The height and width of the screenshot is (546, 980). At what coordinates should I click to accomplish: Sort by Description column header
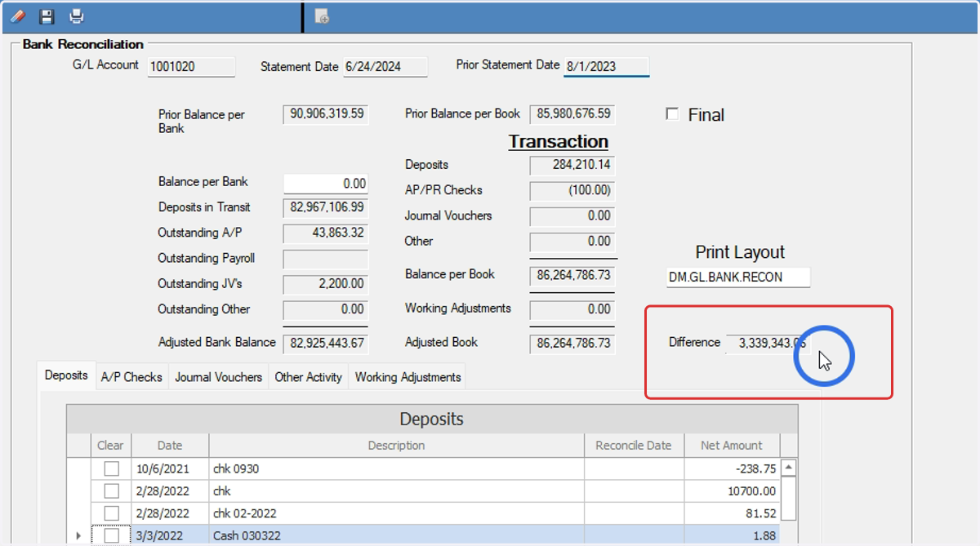(397, 446)
